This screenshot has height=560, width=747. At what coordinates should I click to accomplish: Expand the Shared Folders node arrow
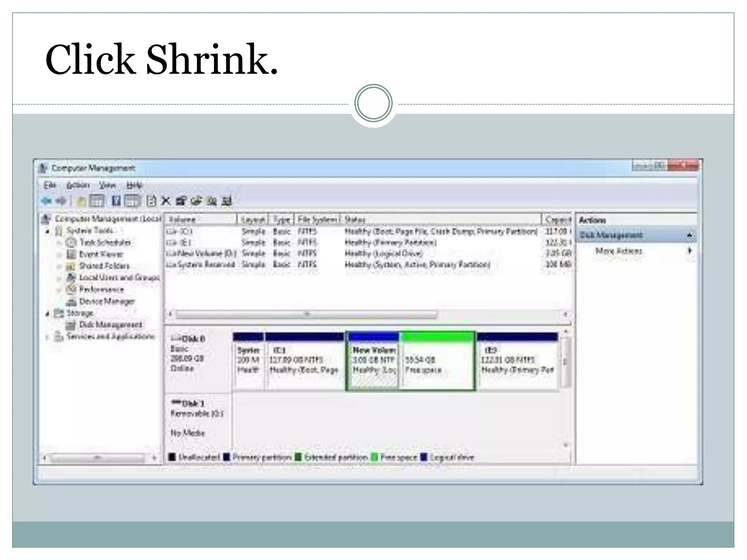pos(59,267)
